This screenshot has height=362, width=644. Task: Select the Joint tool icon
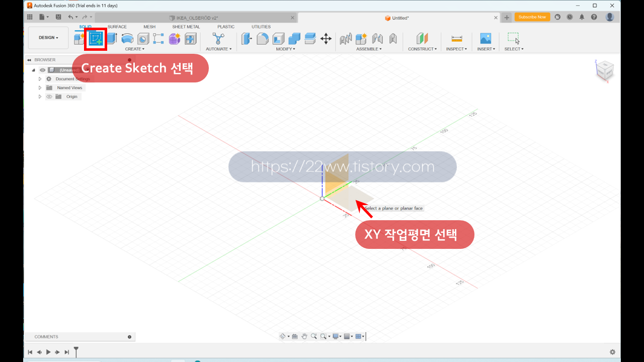point(346,39)
